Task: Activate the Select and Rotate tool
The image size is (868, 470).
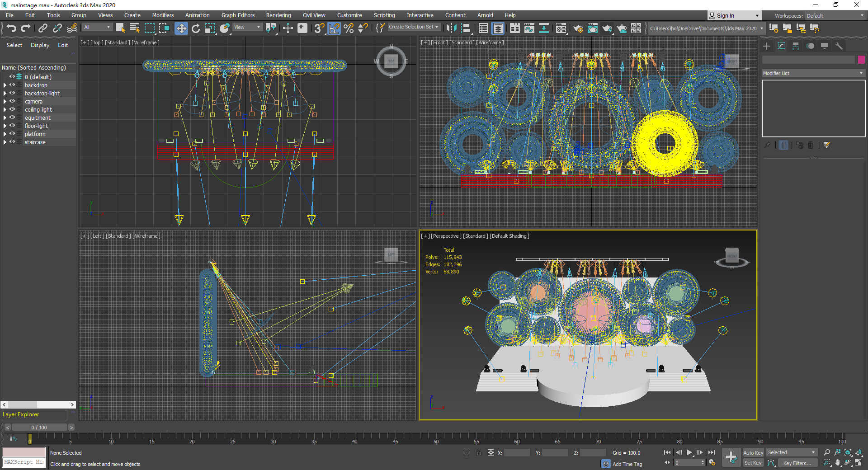Action: point(196,28)
